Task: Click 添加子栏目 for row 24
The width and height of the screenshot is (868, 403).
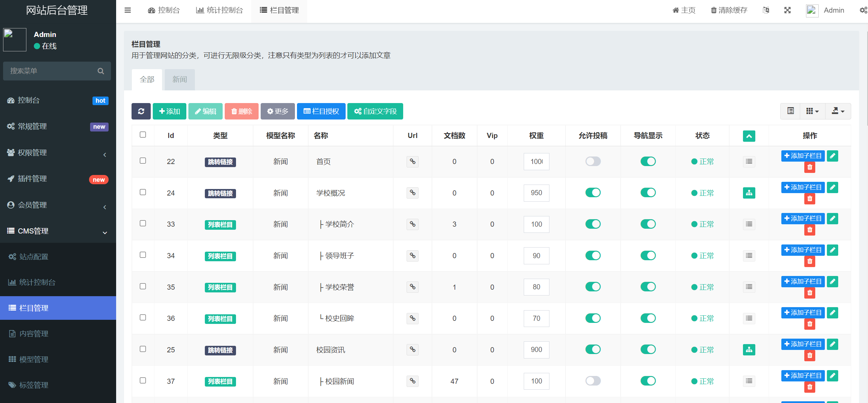Action: [x=803, y=187]
